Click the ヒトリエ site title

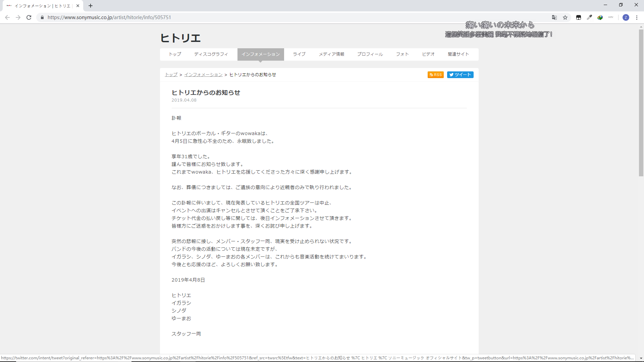point(180,38)
